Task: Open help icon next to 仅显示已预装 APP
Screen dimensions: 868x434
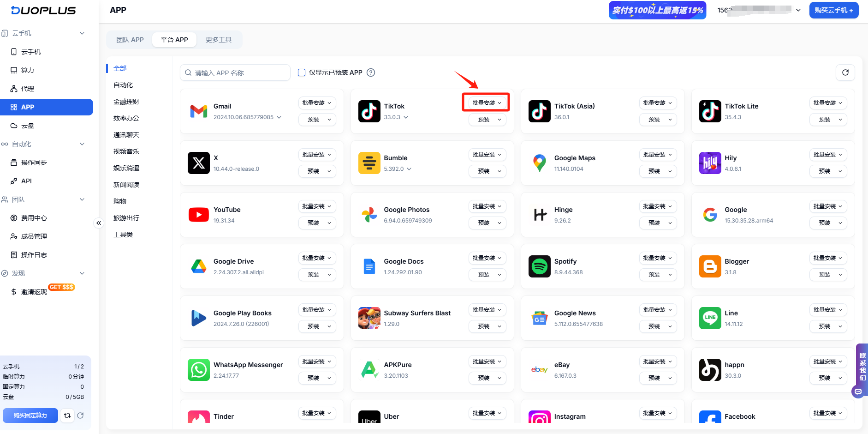Action: click(371, 72)
